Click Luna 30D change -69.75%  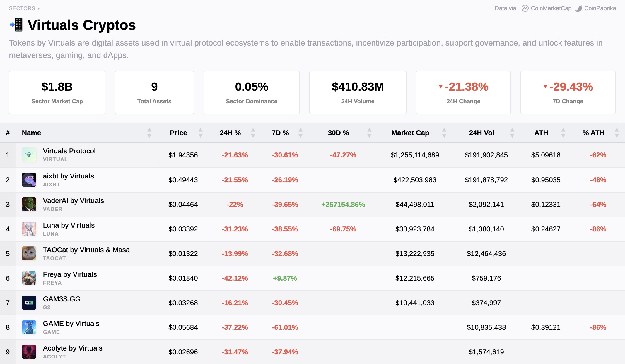343,229
